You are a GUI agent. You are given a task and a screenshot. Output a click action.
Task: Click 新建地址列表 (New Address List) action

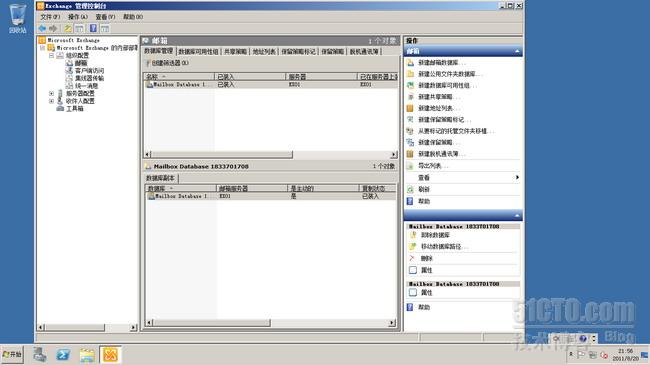coord(435,108)
